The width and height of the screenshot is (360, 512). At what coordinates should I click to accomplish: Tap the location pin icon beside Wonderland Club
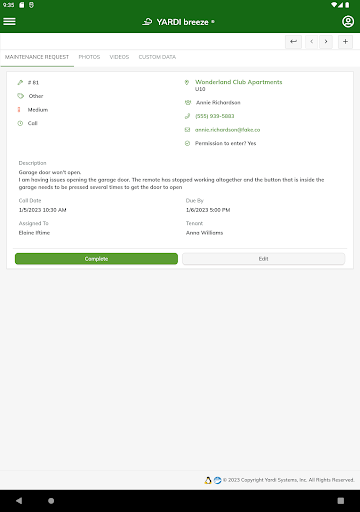pos(187,82)
